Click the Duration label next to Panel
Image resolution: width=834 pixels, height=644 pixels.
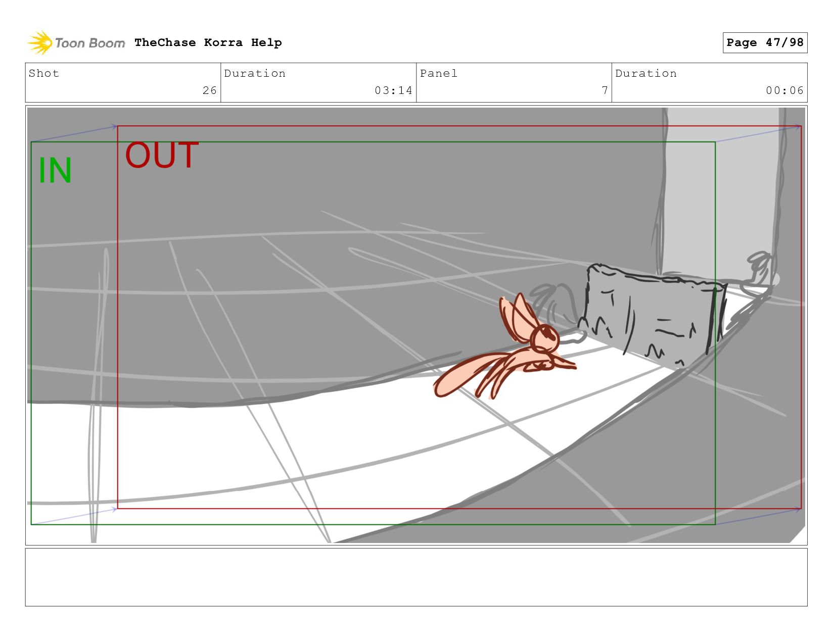click(x=646, y=73)
